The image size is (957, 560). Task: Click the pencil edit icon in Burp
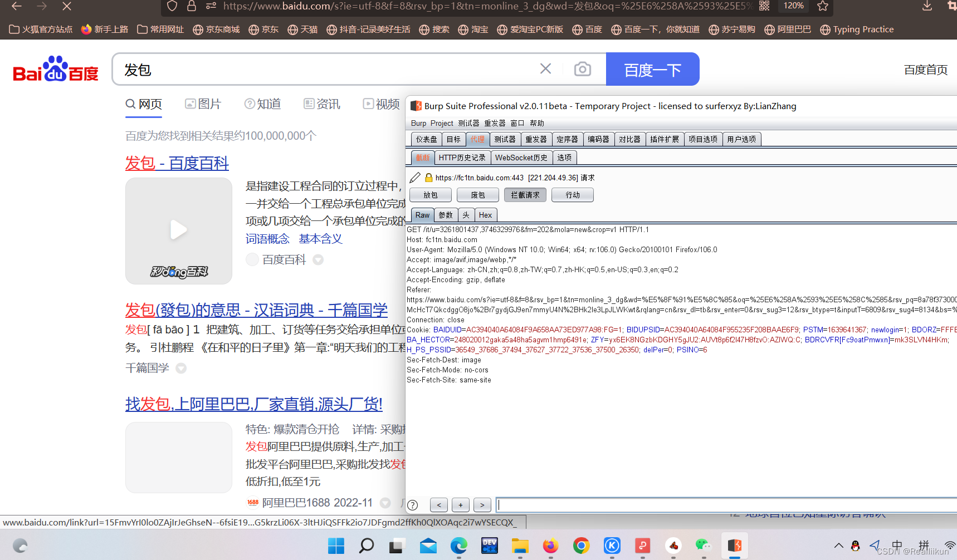[415, 178]
